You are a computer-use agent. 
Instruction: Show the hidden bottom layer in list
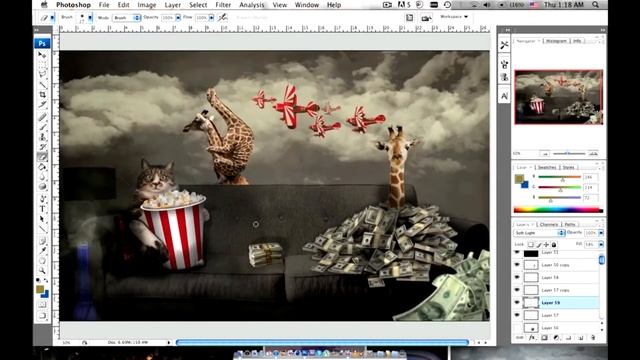[x=517, y=328]
